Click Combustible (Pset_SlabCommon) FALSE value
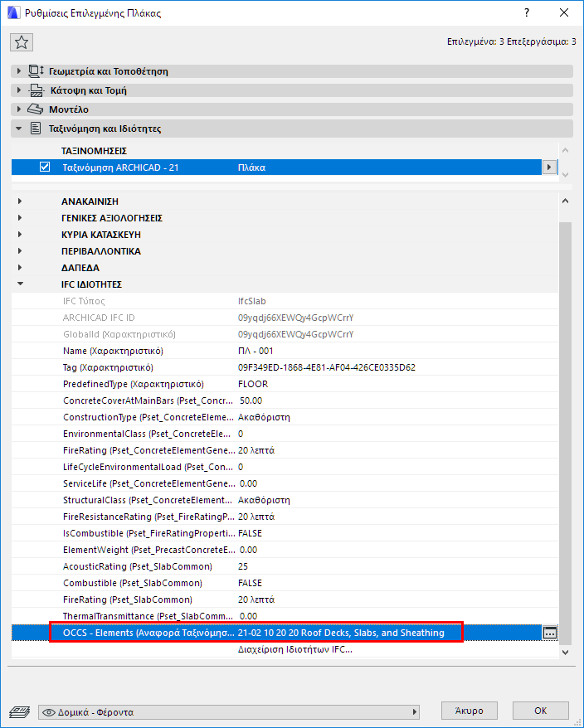This screenshot has height=728, width=584. (250, 583)
